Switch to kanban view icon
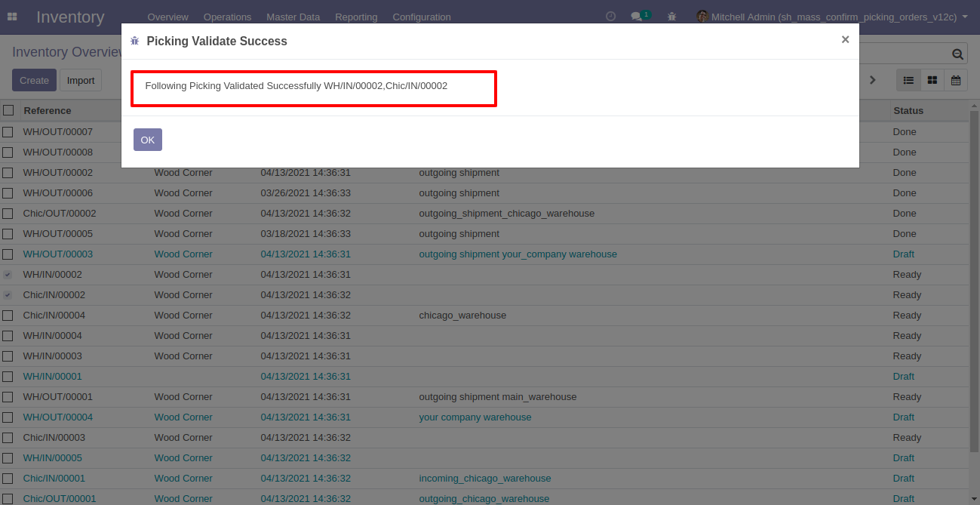 coord(932,80)
